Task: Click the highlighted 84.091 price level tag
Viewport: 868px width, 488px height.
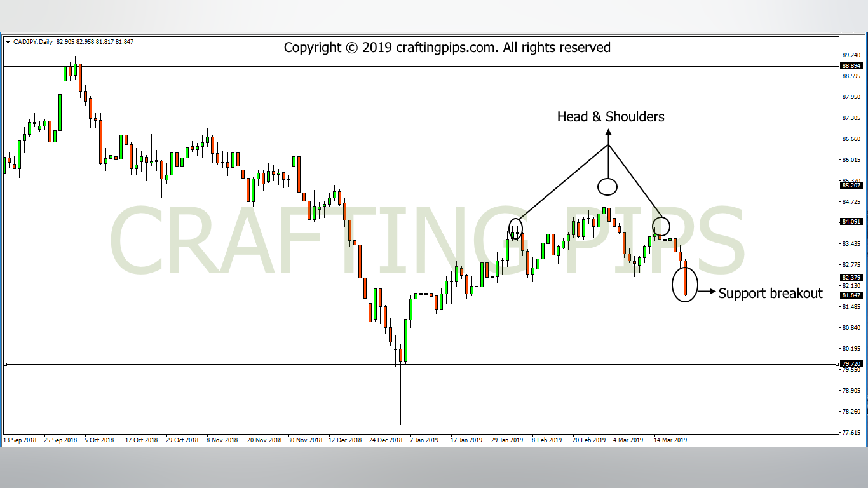Action: point(851,222)
